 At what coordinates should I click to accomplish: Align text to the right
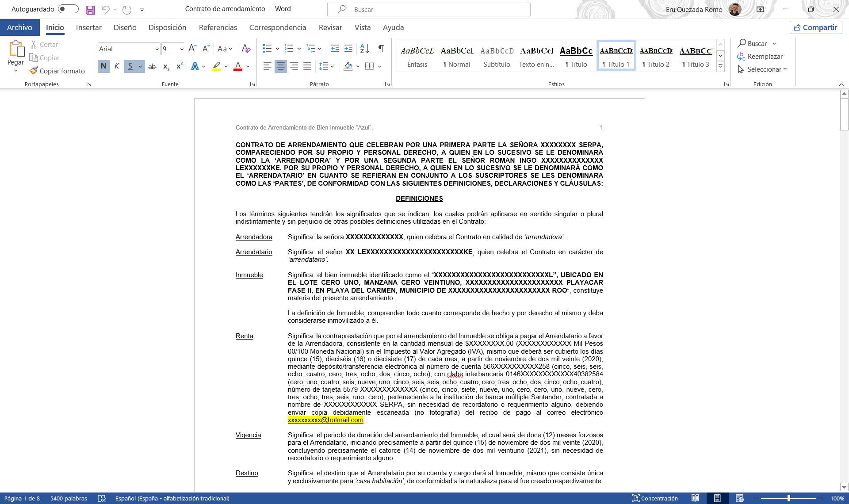(x=294, y=66)
